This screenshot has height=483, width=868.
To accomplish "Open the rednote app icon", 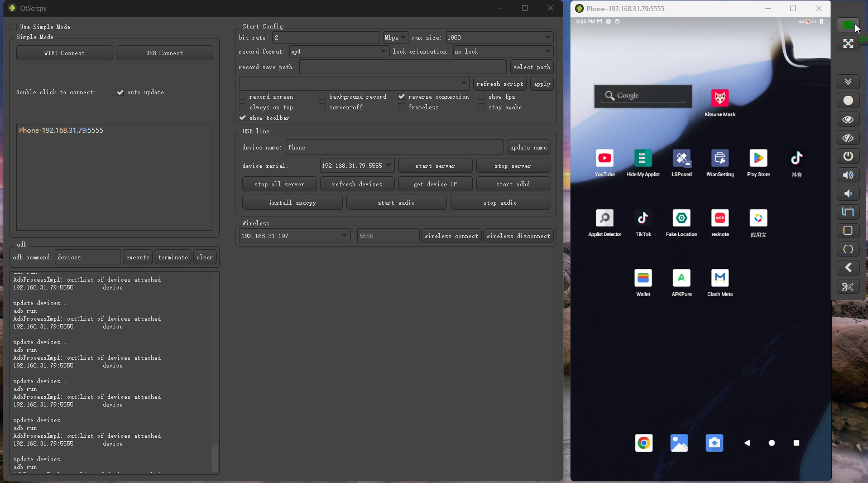I will [720, 218].
